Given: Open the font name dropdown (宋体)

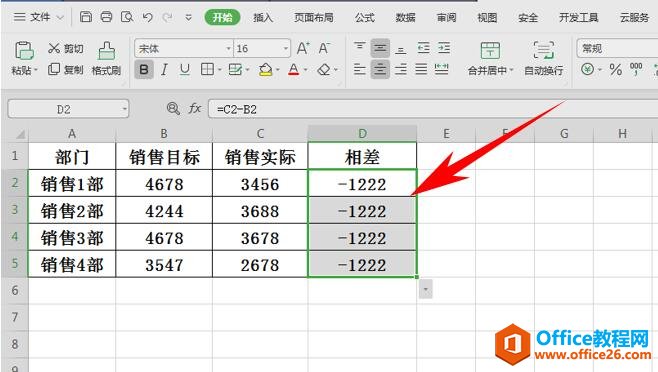Looking at the screenshot, I should [229, 49].
